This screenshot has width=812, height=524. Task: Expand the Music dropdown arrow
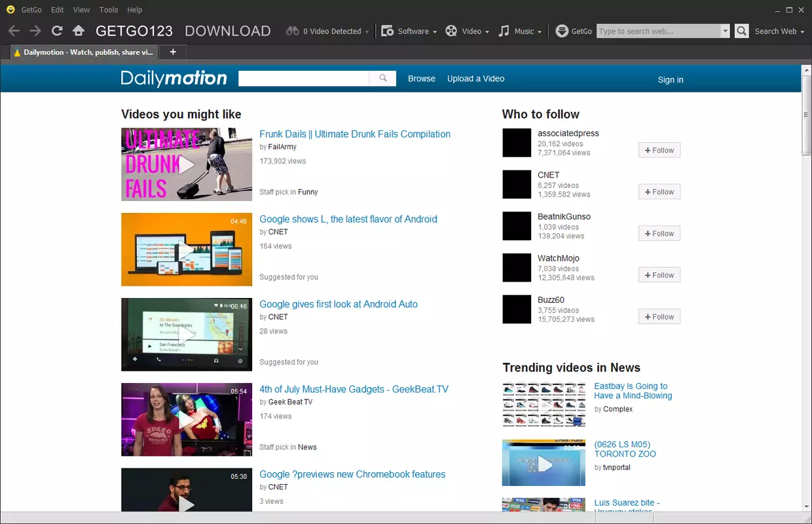(540, 31)
